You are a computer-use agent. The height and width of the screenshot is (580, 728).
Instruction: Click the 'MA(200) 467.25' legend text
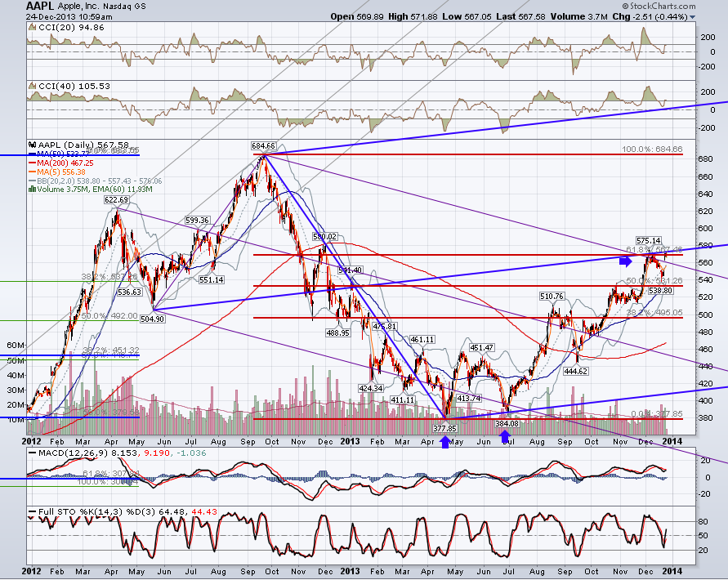coord(65,163)
